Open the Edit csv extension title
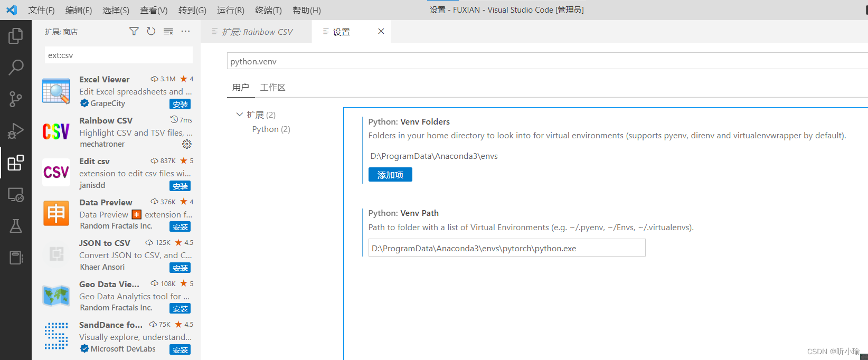 pos(95,161)
